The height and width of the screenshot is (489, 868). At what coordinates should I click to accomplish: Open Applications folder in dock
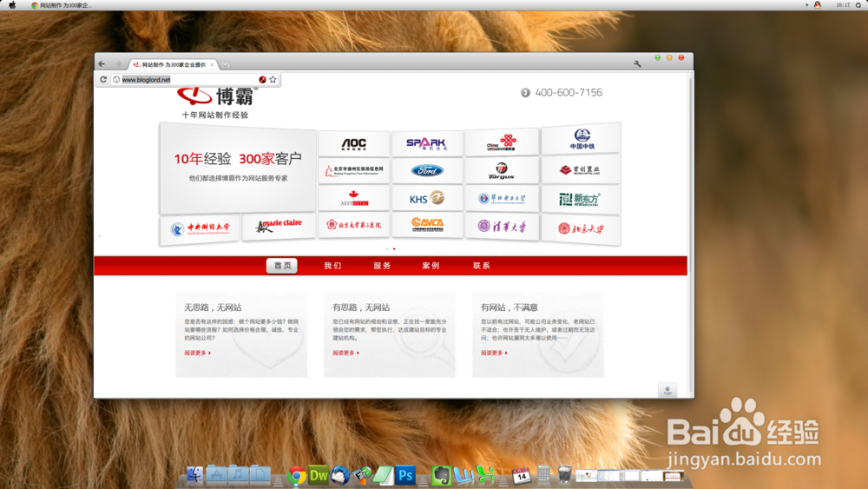[216, 474]
